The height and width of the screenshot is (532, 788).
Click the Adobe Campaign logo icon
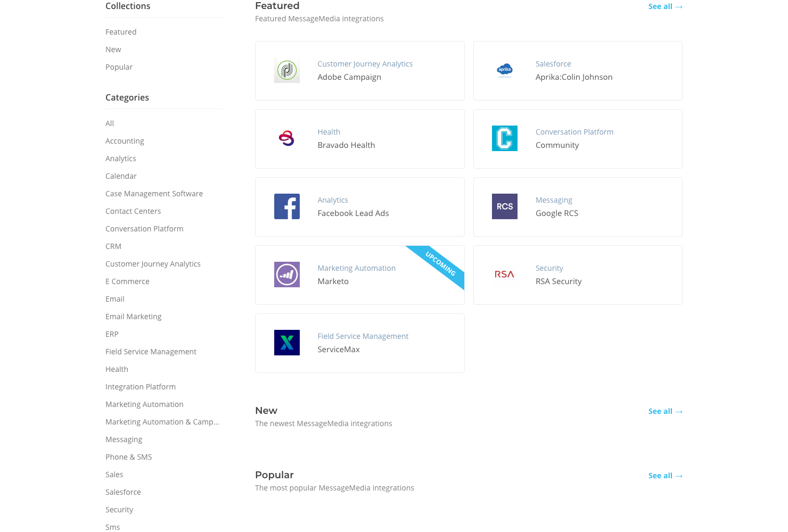287,70
